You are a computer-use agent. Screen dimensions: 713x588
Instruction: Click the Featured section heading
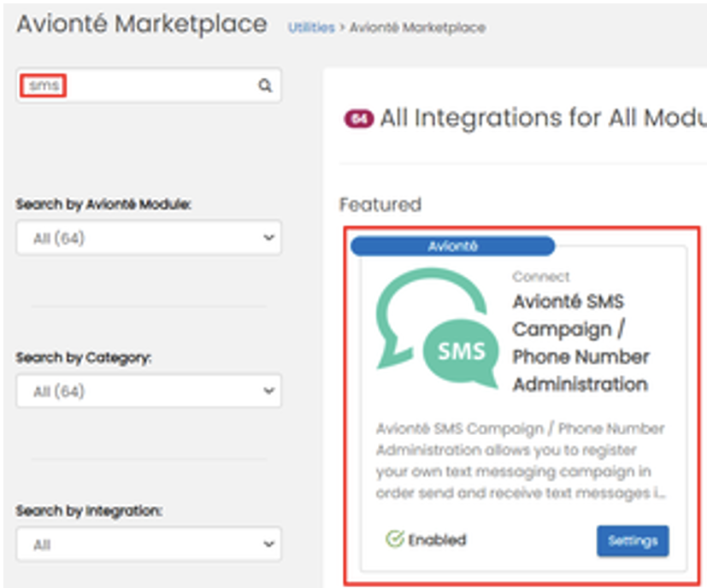[380, 204]
